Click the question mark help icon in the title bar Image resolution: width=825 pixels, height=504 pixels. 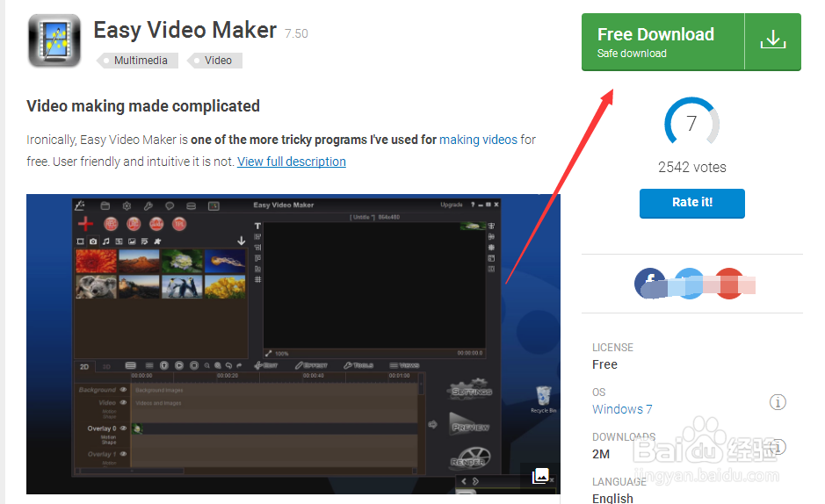click(473, 205)
